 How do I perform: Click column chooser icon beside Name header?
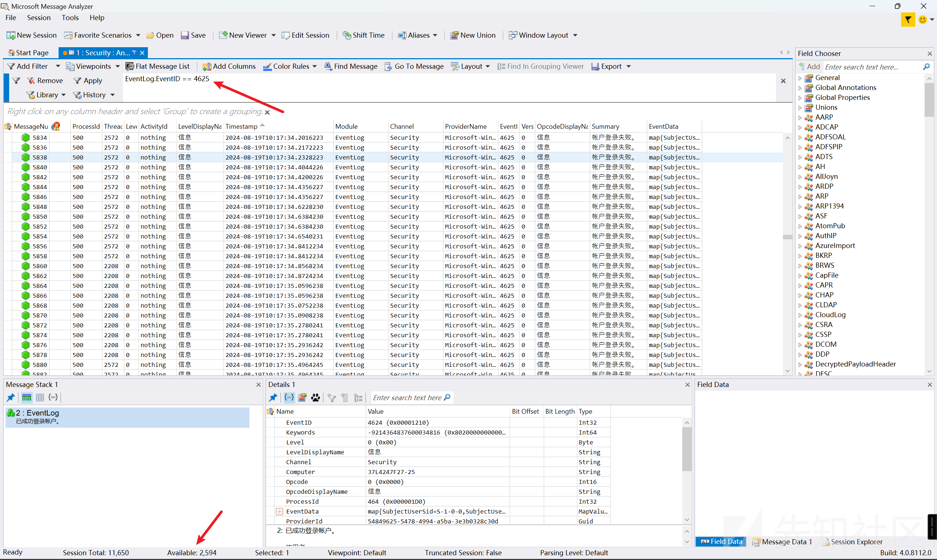pos(270,411)
